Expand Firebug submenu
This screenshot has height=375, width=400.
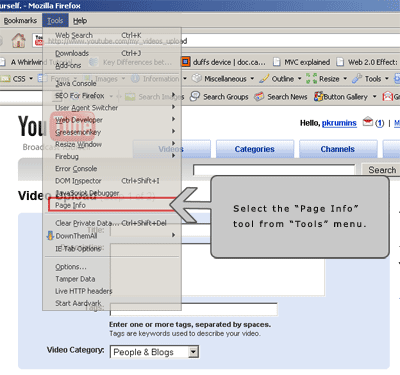(112, 156)
